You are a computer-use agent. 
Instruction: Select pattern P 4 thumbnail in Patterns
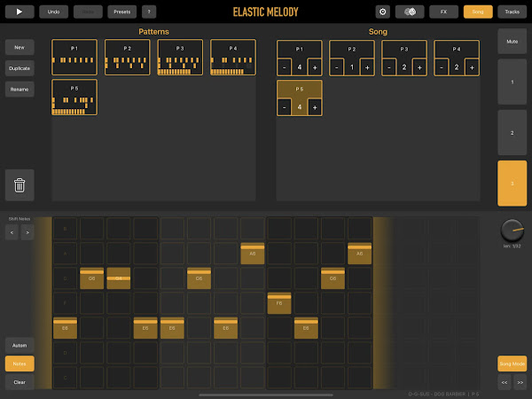coord(233,57)
